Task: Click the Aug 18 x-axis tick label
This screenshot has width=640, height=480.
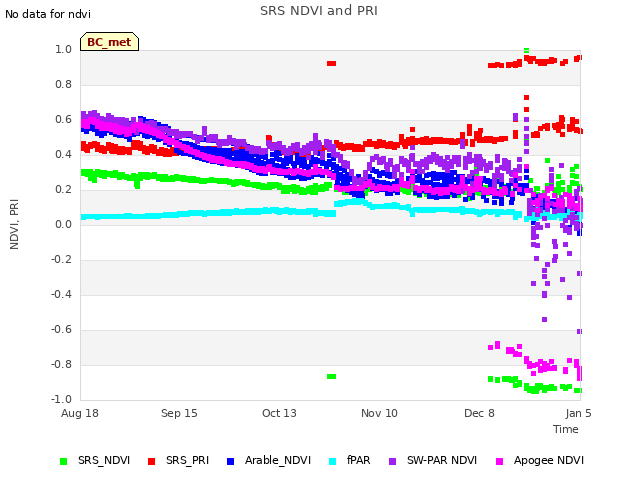Action: coord(80,413)
